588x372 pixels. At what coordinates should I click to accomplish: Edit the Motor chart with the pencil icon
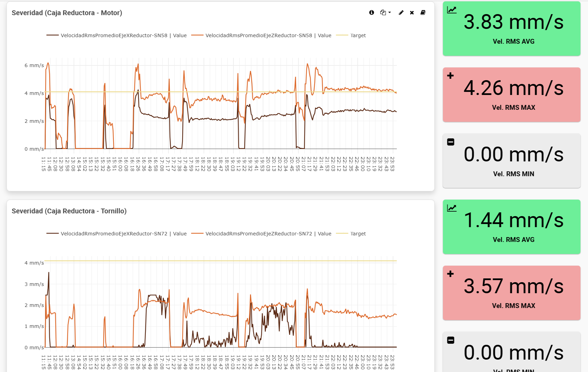(x=401, y=12)
